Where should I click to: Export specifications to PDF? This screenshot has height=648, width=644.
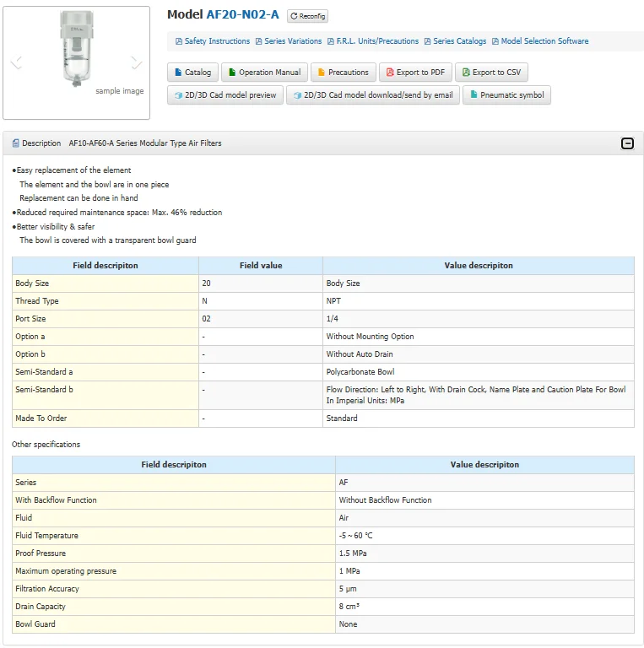point(415,73)
